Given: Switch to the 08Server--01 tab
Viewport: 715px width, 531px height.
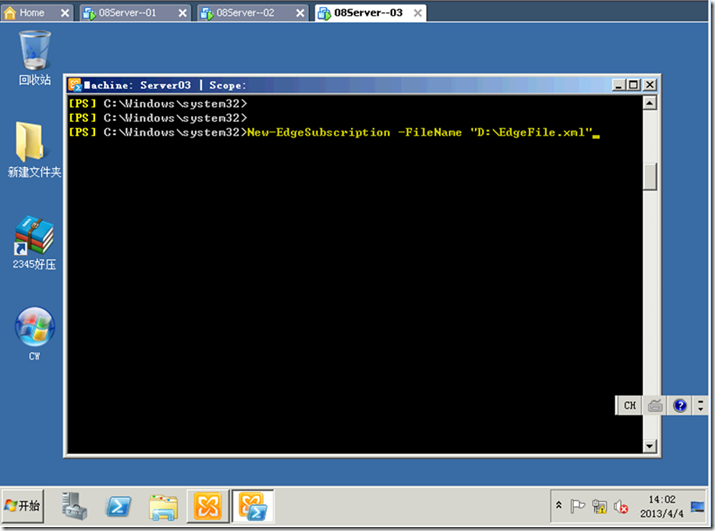Looking at the screenshot, I should click(x=135, y=13).
